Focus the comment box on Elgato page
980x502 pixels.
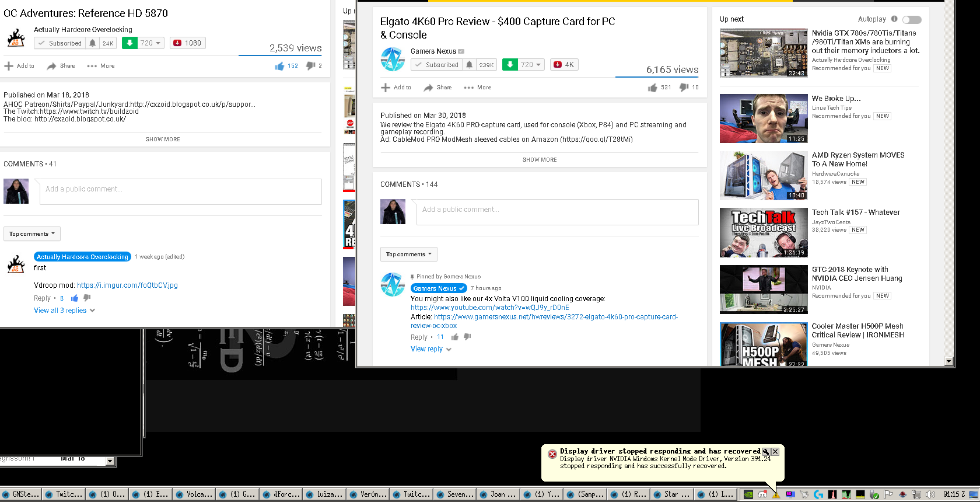557,212
